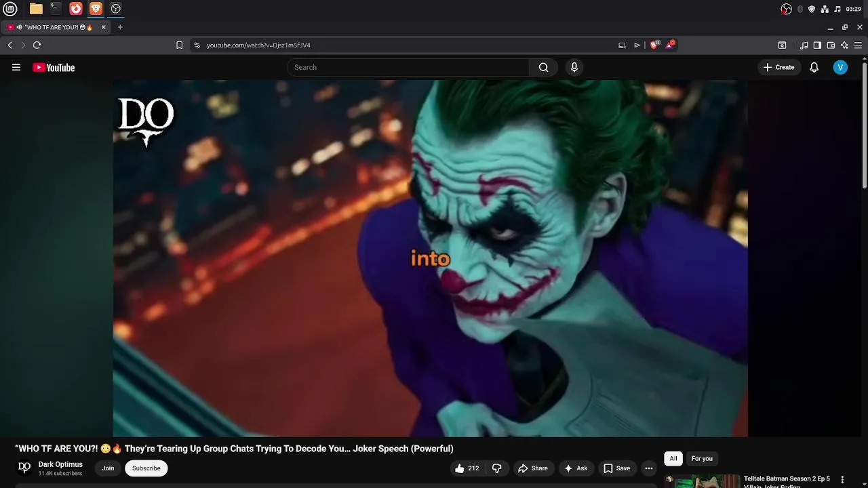Join the Dark Optimus channel
Screen dimensions: 868x488
[108, 468]
